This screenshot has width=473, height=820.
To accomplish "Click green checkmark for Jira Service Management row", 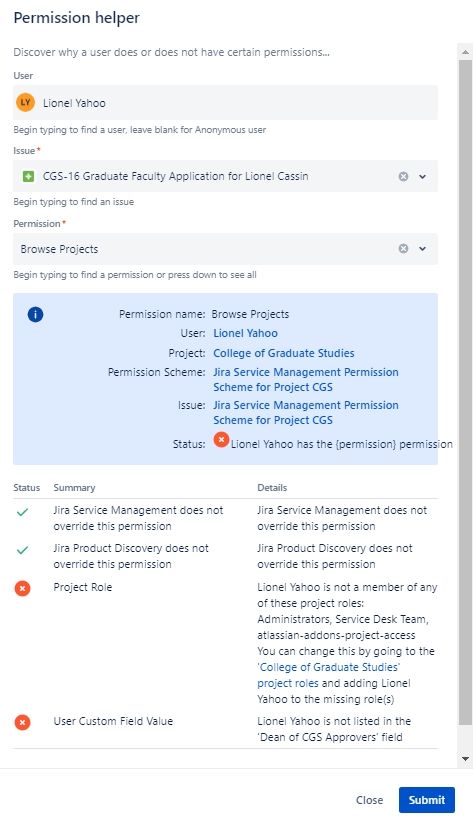I will 22,512.
